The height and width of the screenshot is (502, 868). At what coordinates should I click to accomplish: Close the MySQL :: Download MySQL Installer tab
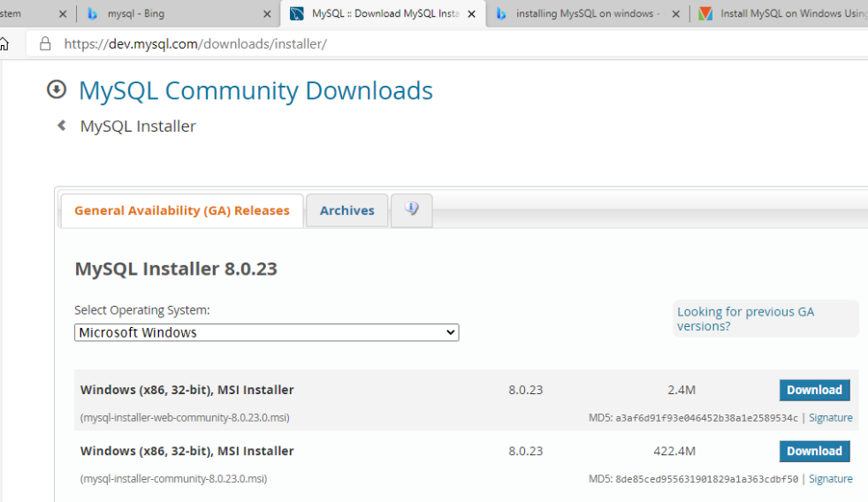point(471,14)
